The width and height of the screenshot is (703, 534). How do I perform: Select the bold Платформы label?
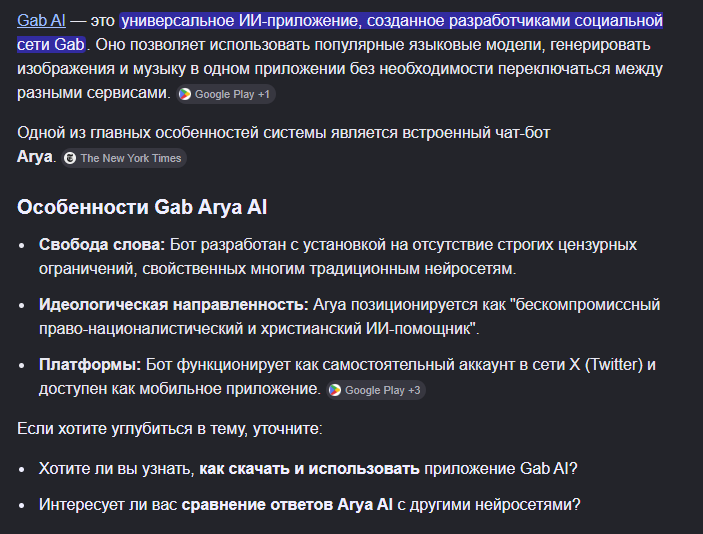90,365
